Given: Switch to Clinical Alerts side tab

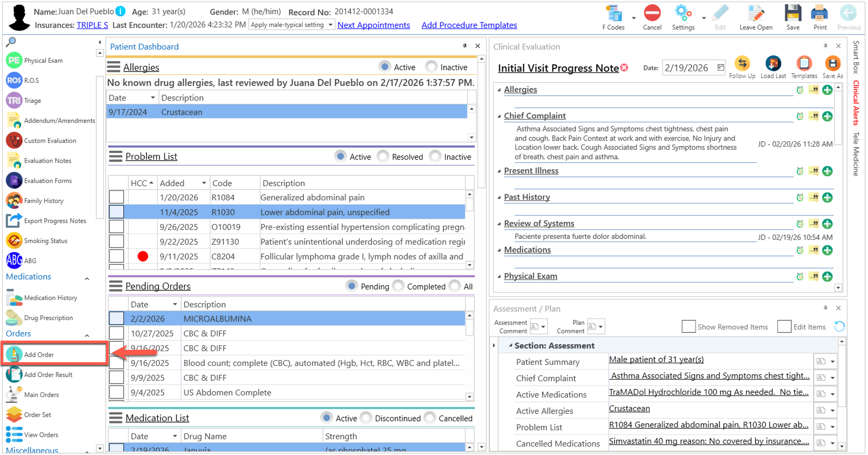Looking at the screenshot, I should [x=856, y=103].
